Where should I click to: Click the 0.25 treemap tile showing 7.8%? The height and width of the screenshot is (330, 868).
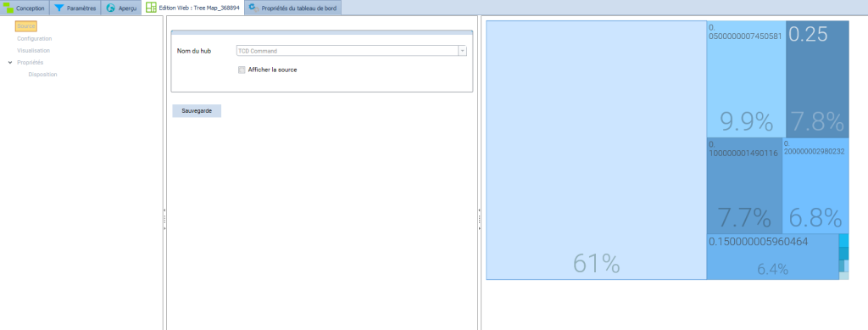point(817,79)
